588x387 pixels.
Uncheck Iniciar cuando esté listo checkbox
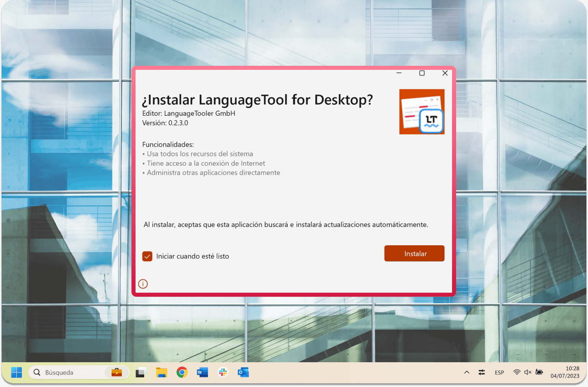(147, 256)
